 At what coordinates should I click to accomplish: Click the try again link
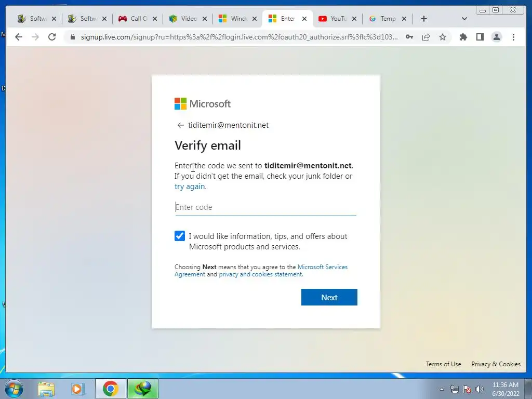pos(190,187)
